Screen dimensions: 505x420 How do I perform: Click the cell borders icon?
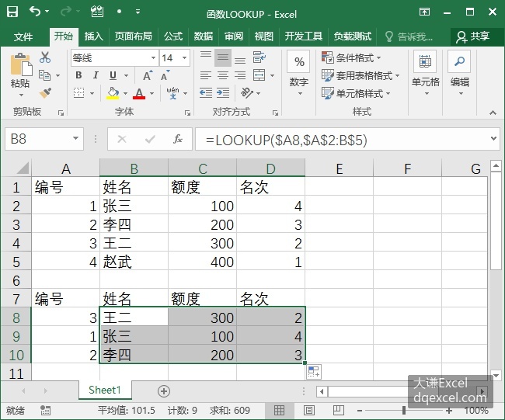pyautogui.click(x=78, y=93)
